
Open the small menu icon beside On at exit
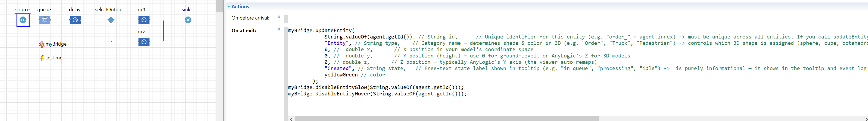[x=279, y=29]
